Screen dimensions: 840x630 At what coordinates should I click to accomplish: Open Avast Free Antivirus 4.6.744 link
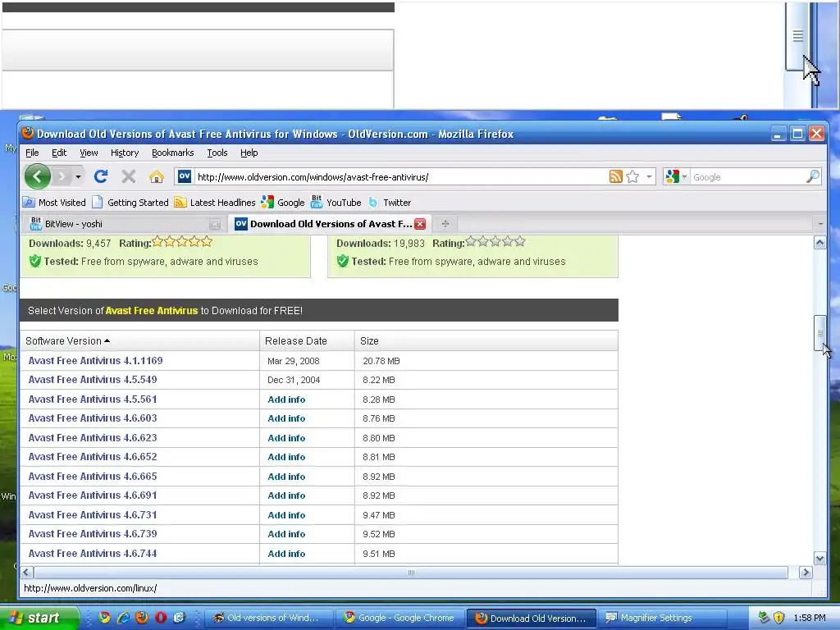pyautogui.click(x=93, y=554)
